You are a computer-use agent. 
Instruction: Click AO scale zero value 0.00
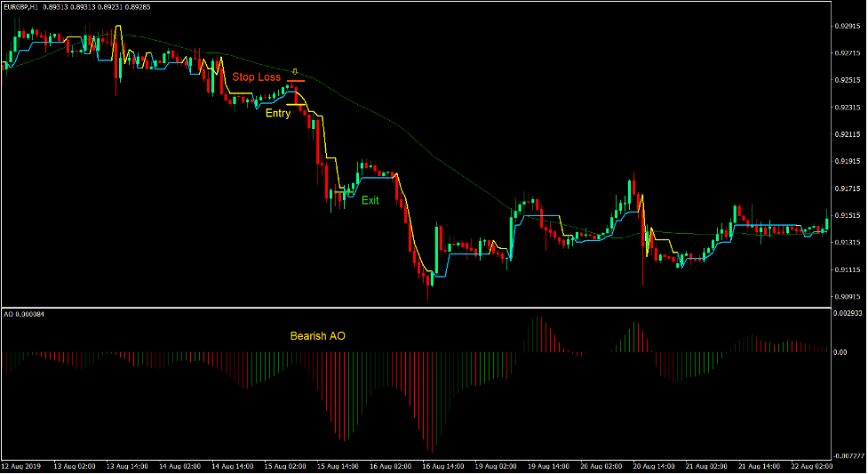coord(840,352)
